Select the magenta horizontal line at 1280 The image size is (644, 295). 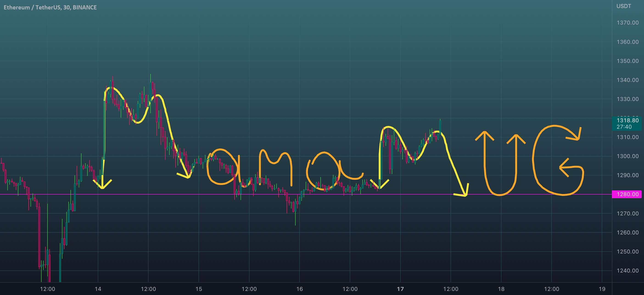[x=306, y=194]
